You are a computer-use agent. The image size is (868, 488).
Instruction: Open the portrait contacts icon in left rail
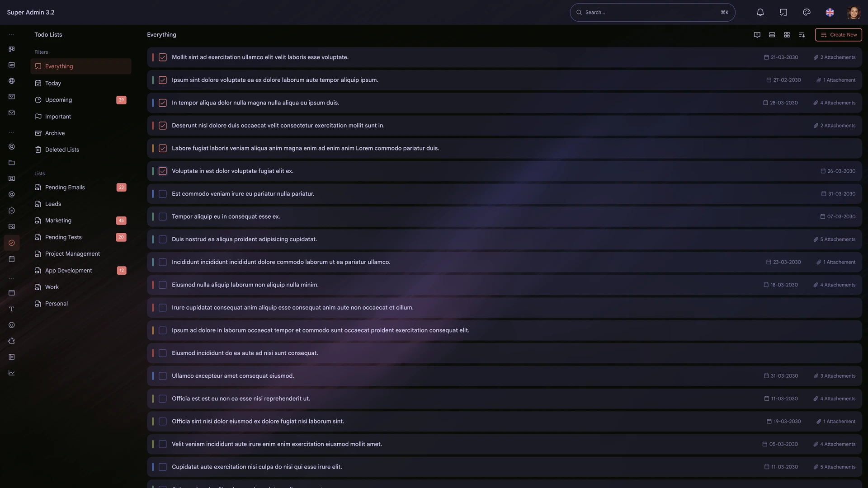point(12,178)
